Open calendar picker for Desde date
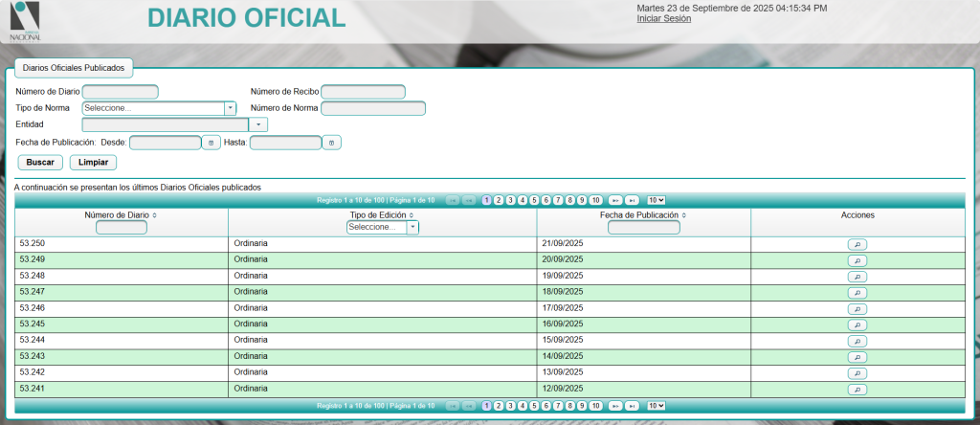 211,143
